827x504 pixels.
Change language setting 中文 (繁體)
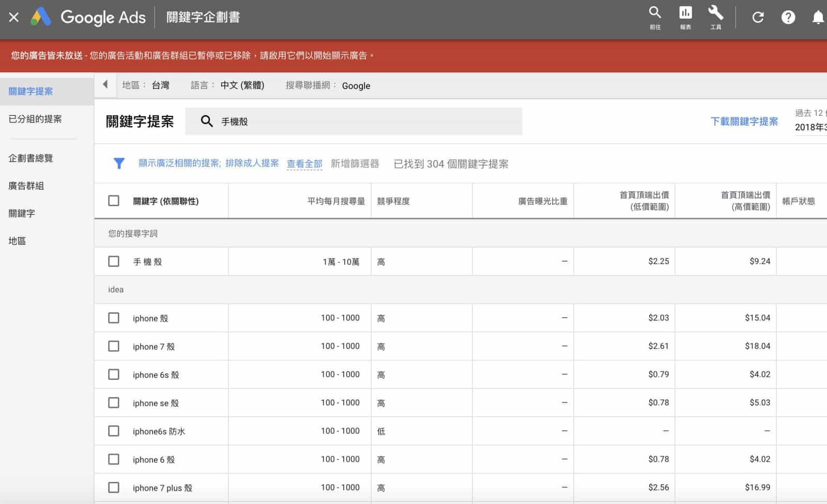point(242,85)
